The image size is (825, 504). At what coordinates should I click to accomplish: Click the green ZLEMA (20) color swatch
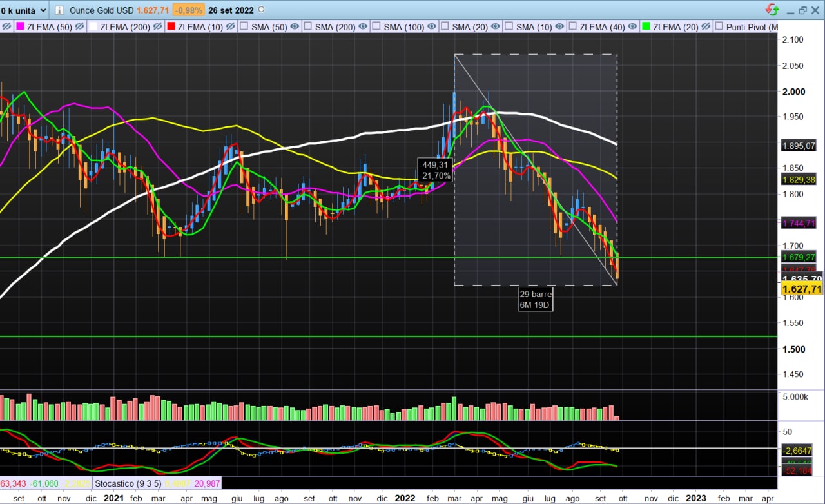(646, 27)
